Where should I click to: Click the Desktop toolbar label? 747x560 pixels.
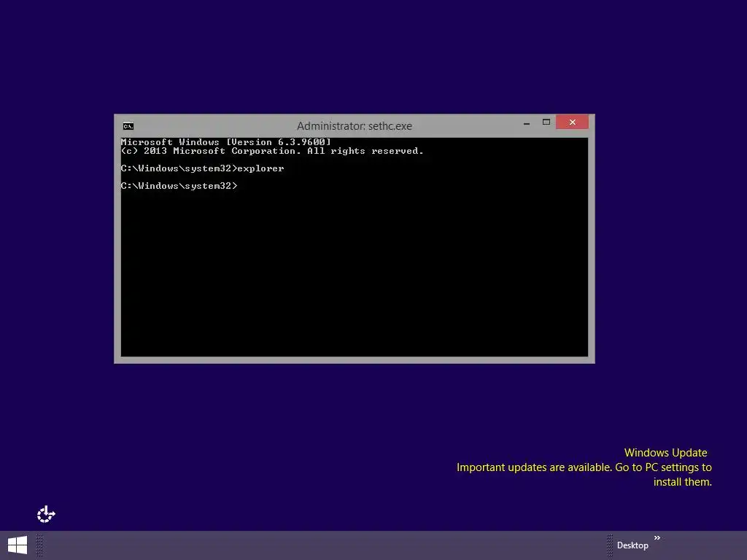coord(632,545)
